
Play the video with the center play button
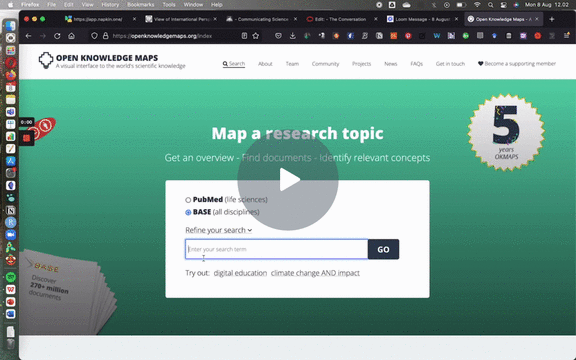(288, 180)
